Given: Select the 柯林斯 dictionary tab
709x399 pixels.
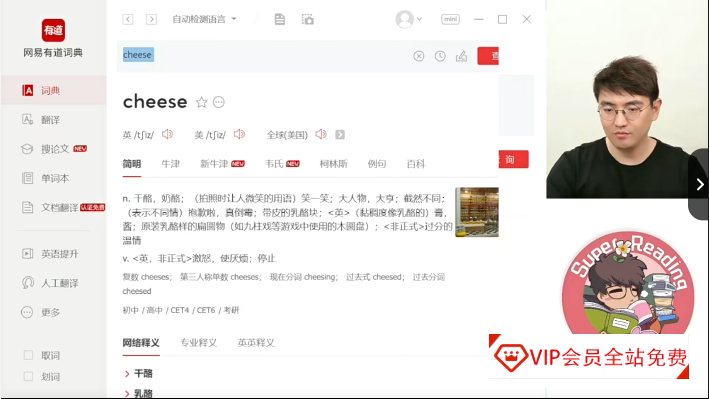Looking at the screenshot, I should coord(334,164).
